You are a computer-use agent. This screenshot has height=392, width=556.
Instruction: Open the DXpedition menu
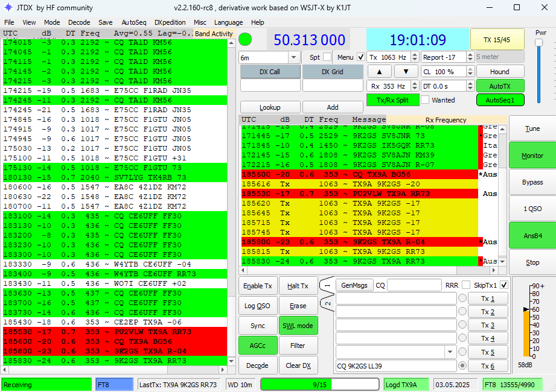pos(170,22)
